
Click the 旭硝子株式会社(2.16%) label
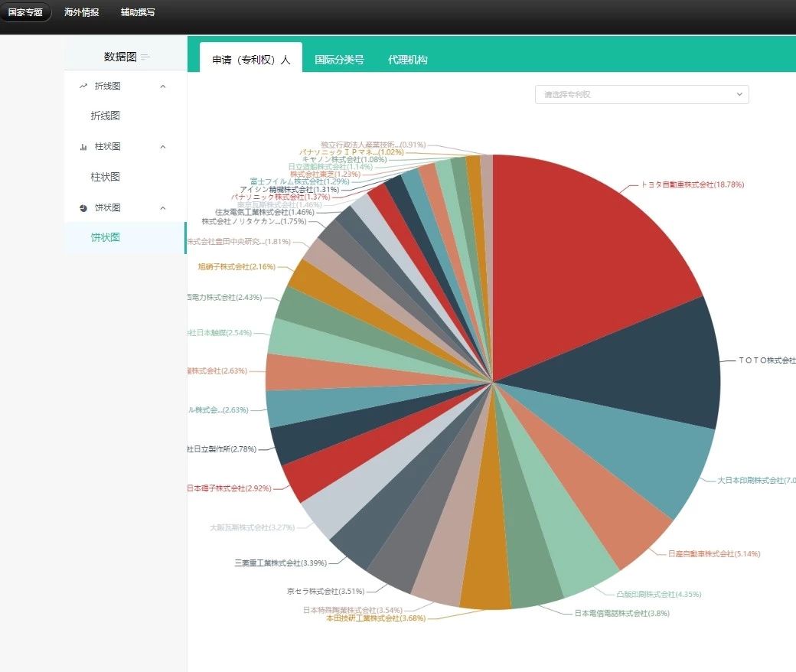tap(237, 266)
